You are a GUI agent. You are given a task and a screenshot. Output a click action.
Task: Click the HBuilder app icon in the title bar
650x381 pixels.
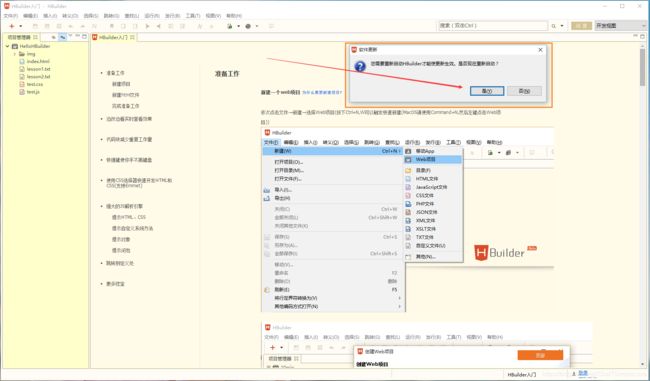coord(7,6)
